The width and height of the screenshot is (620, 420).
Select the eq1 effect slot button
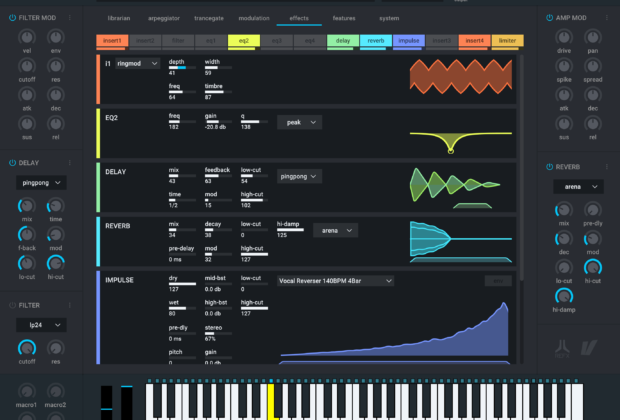[211, 41]
